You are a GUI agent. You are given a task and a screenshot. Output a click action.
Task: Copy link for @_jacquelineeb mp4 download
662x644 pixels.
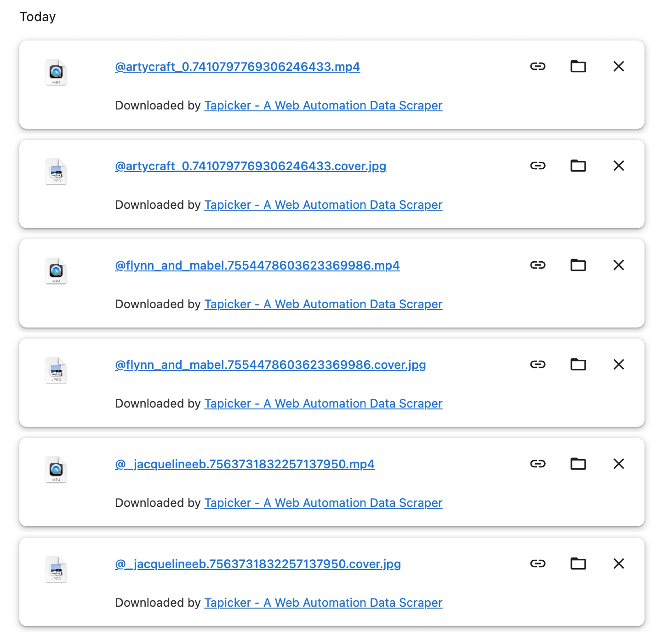(x=537, y=464)
